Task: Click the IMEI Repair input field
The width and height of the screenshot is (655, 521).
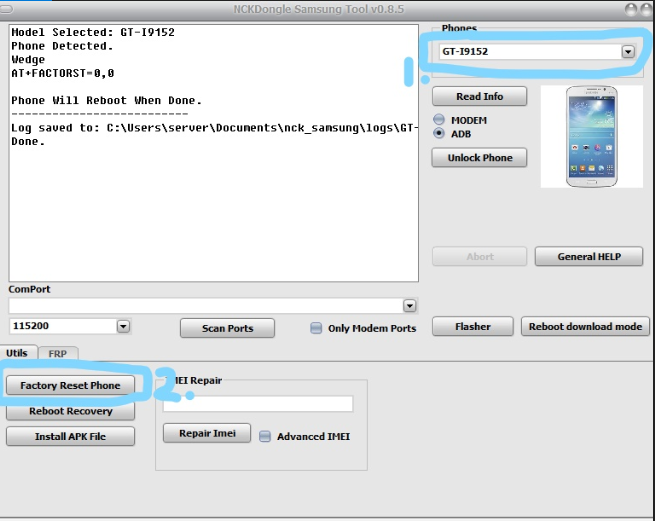Action: pyautogui.click(x=258, y=404)
